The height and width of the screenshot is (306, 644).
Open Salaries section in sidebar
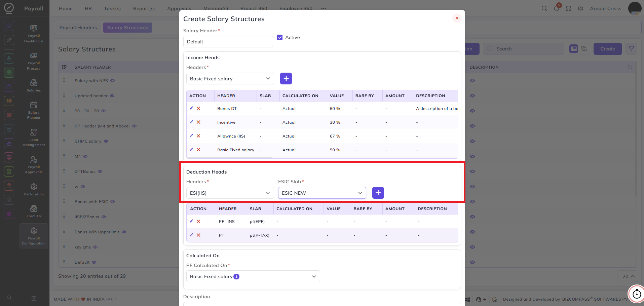tap(34, 86)
